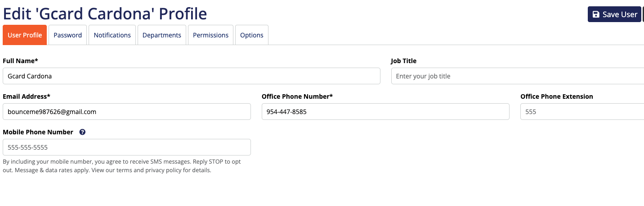
Task: Click the Full Name label
Action: [x=20, y=61]
